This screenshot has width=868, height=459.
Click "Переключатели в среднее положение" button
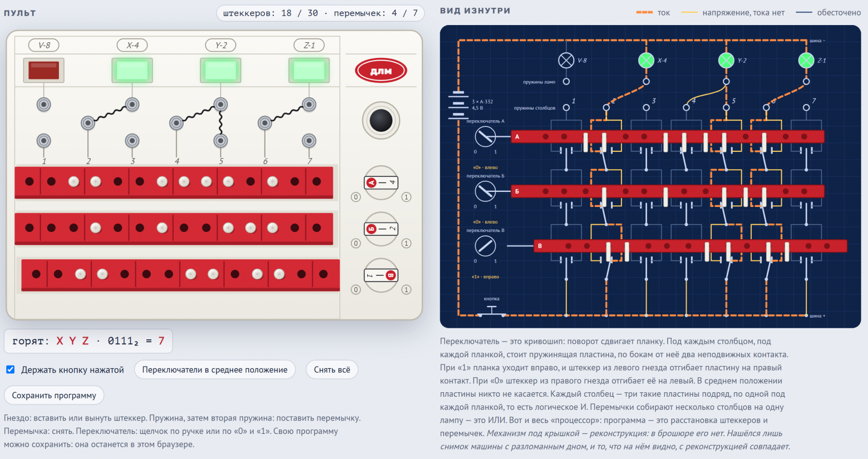pyautogui.click(x=215, y=370)
